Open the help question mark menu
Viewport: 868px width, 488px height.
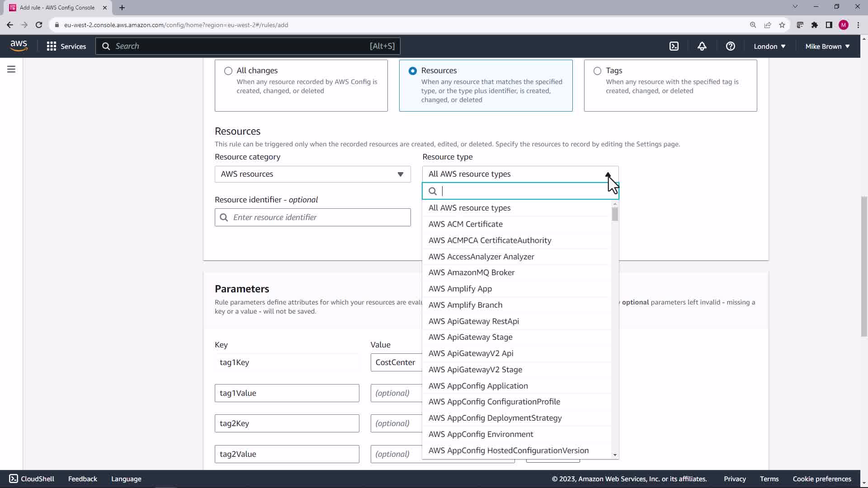730,46
